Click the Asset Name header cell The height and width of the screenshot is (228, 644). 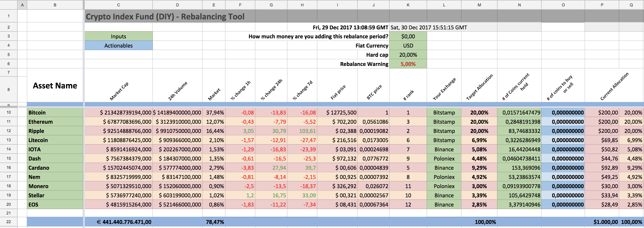[x=55, y=86]
